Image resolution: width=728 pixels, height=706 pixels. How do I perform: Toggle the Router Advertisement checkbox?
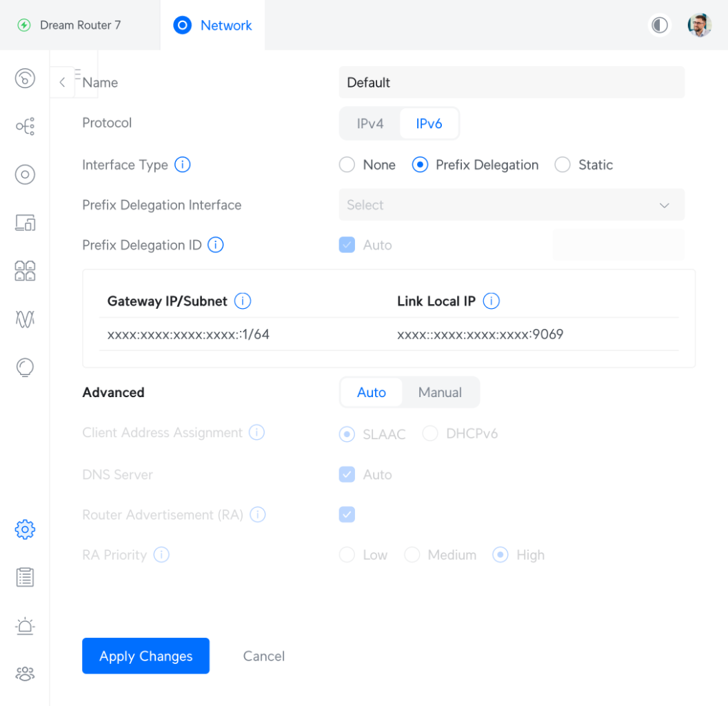coord(347,514)
